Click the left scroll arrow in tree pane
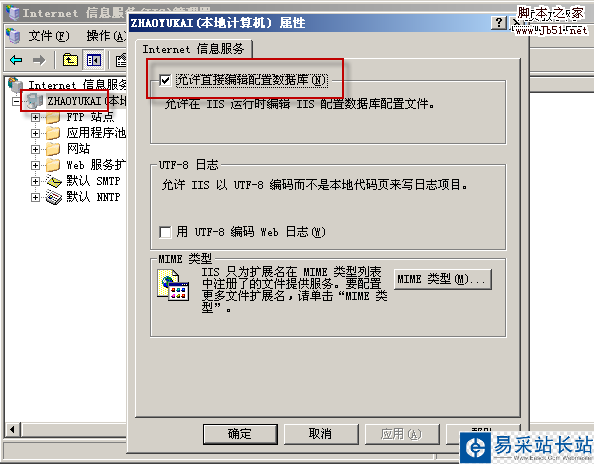This screenshot has height=464, width=594. tap(12, 430)
